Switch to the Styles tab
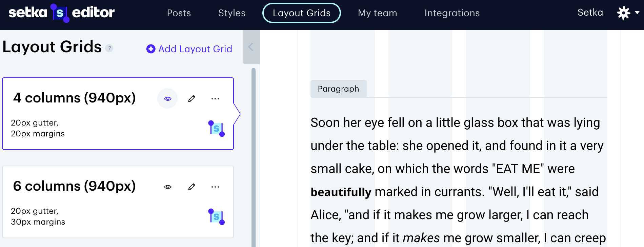This screenshot has width=644, height=247. coord(232,13)
